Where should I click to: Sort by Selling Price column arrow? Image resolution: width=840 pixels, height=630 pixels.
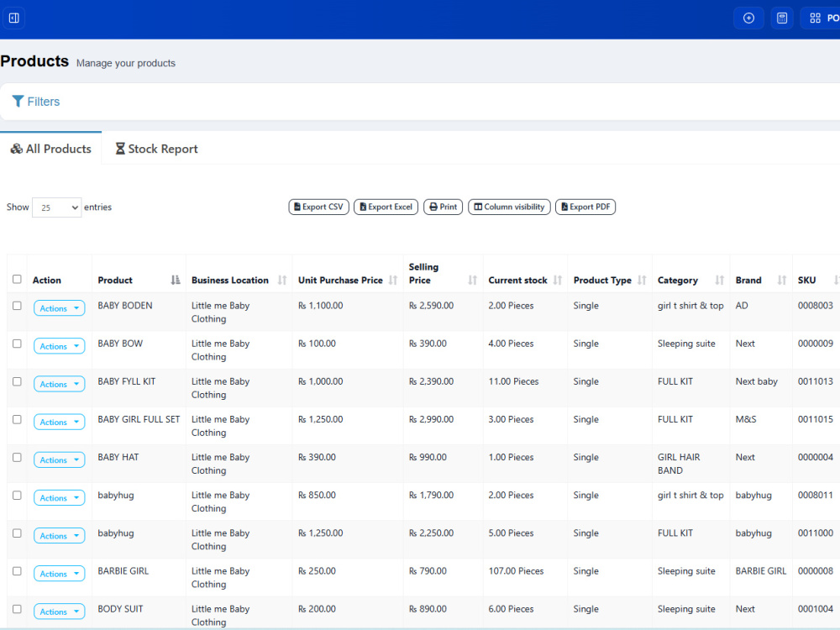click(x=472, y=280)
